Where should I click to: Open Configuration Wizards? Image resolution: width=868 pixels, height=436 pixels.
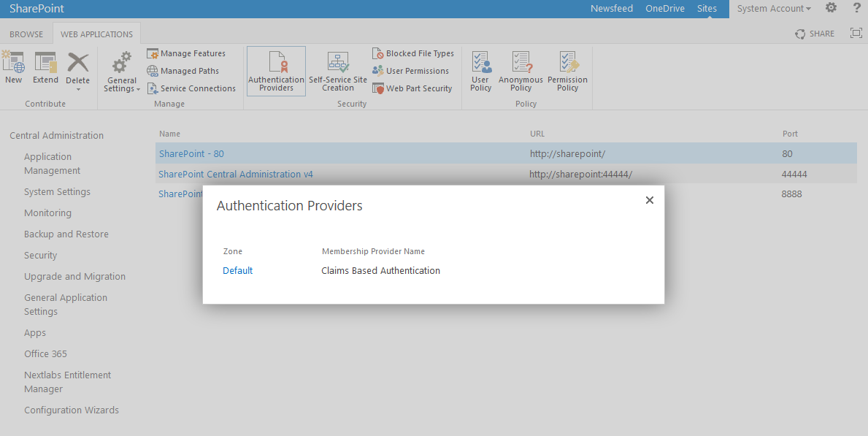click(72, 410)
